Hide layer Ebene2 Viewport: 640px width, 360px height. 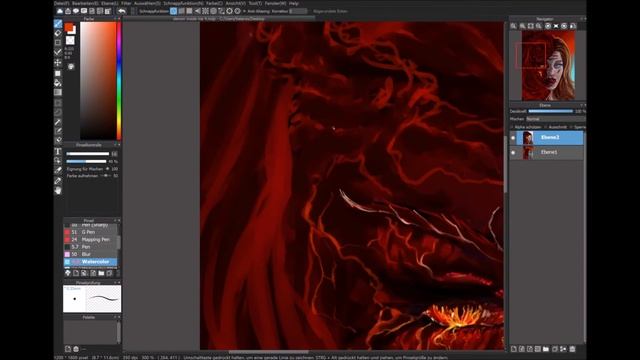pyautogui.click(x=513, y=138)
